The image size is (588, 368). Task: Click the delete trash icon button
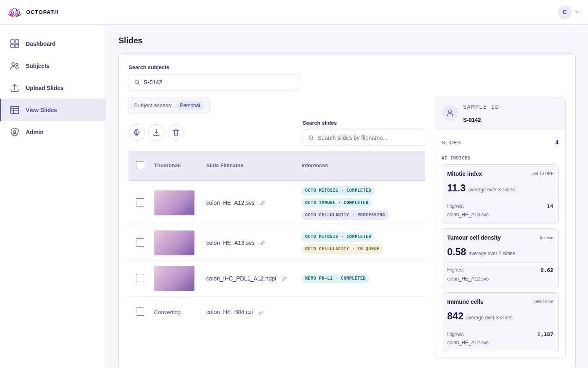(x=176, y=132)
